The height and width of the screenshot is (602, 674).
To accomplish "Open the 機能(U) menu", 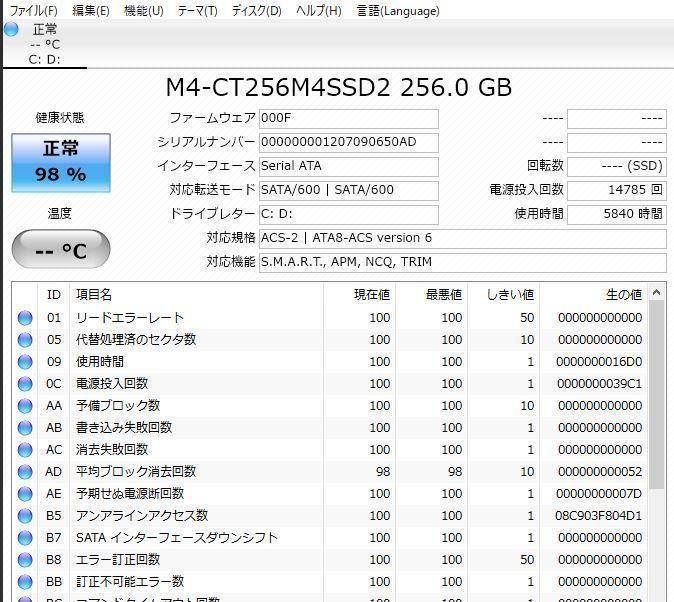I will (143, 10).
